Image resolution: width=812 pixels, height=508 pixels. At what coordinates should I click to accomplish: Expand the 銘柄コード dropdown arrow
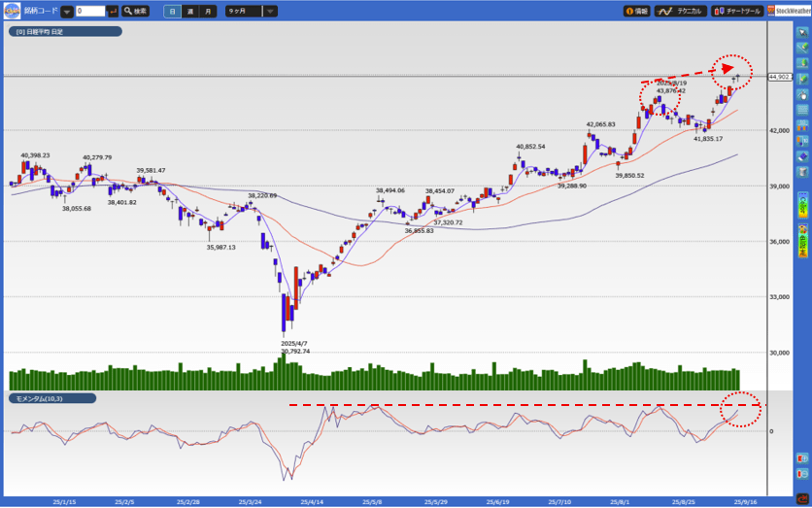click(x=66, y=12)
